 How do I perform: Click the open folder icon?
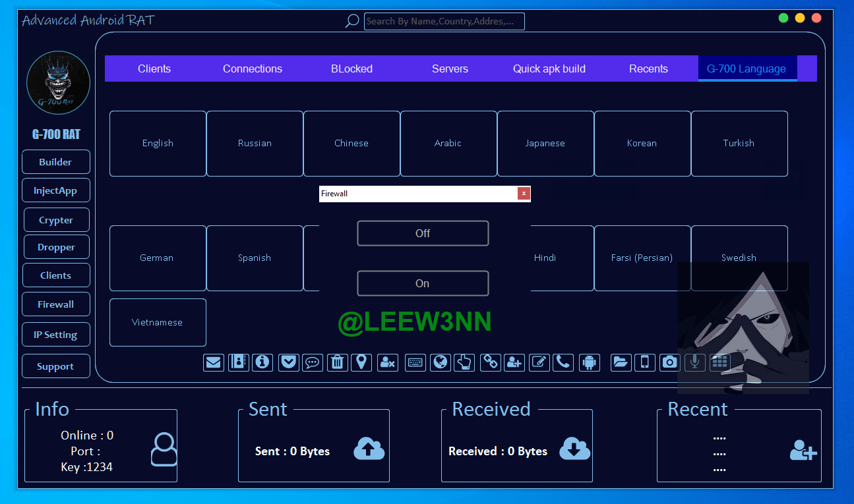tap(621, 362)
